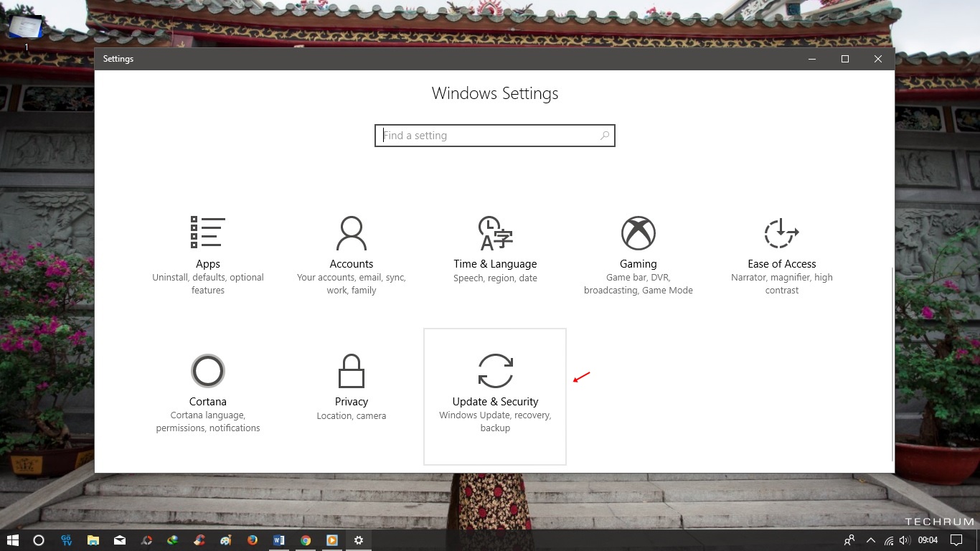Click the Settings window vertical scrollbar
Image resolution: width=980 pixels, height=551 pixels.
tap(892, 364)
